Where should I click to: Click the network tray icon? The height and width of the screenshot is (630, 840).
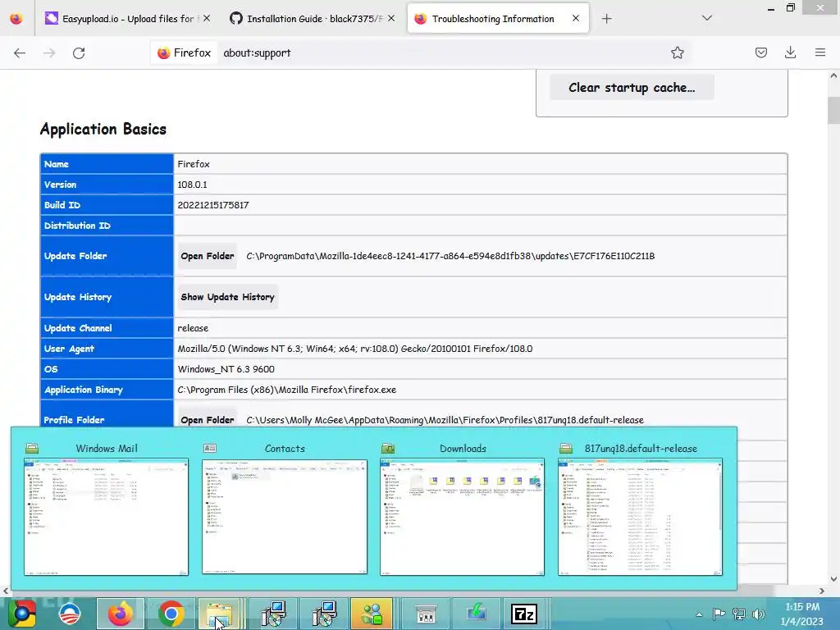point(739,614)
